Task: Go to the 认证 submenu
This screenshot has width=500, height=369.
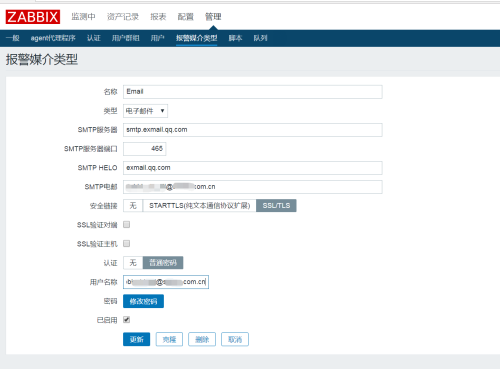Action: coord(94,38)
